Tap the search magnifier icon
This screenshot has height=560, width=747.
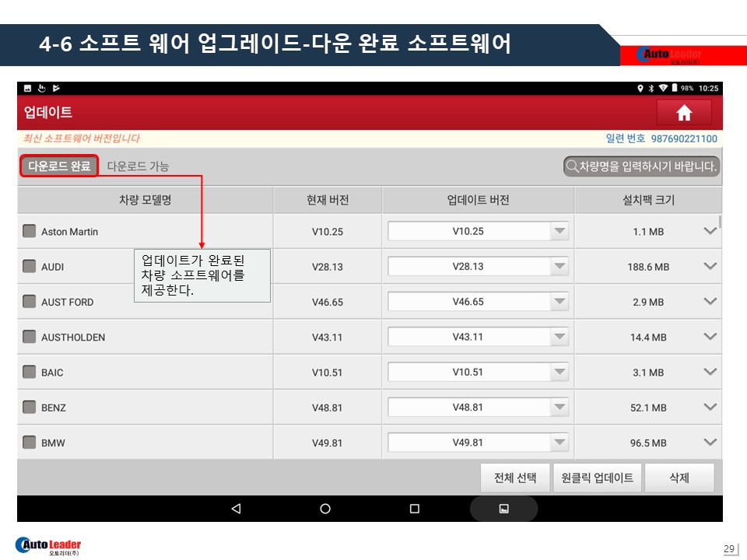[x=571, y=166]
